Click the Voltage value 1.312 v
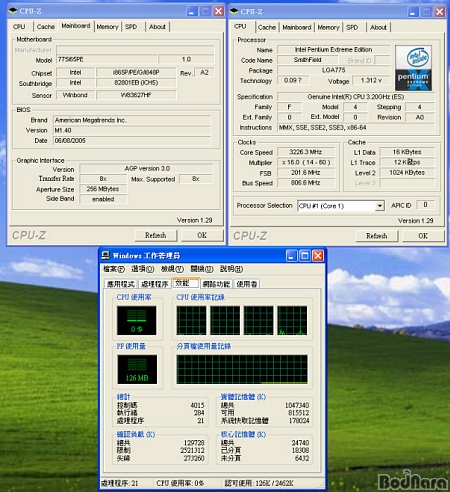Image resolution: width=450 pixels, height=492 pixels. [x=371, y=80]
